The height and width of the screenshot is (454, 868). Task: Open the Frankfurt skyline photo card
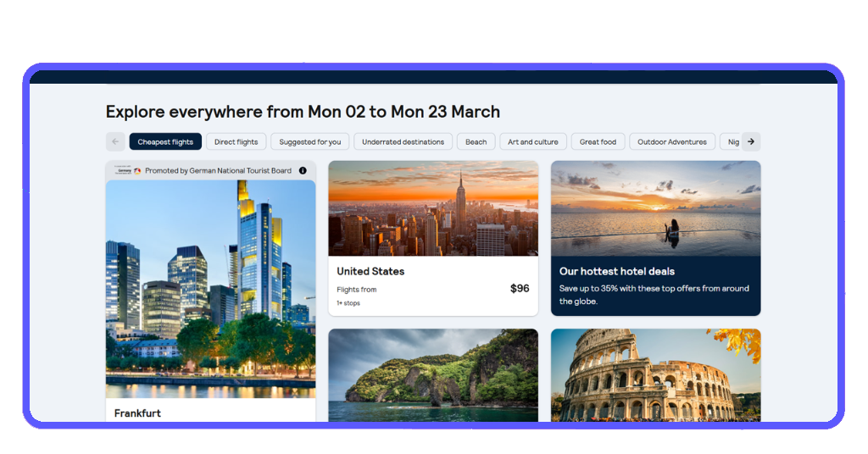click(x=211, y=289)
